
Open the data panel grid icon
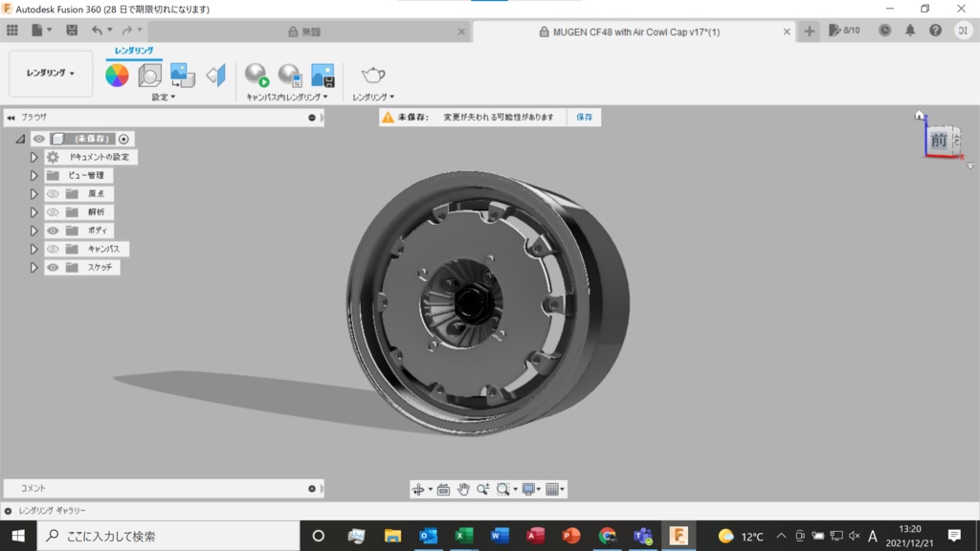pyautogui.click(x=11, y=30)
